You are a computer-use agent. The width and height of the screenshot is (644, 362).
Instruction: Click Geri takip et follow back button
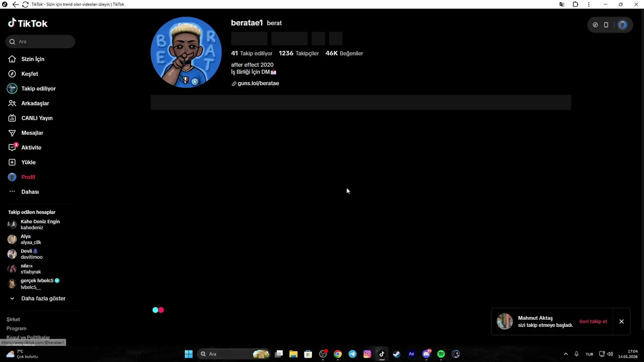(x=593, y=322)
